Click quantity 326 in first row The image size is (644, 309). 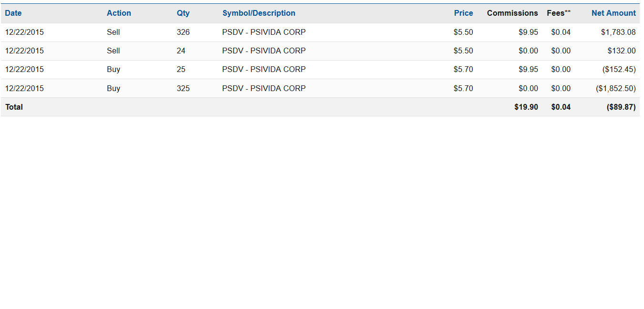pos(183,32)
